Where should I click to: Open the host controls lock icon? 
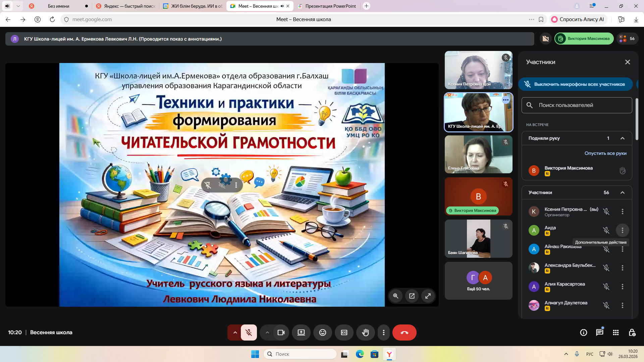(x=632, y=333)
